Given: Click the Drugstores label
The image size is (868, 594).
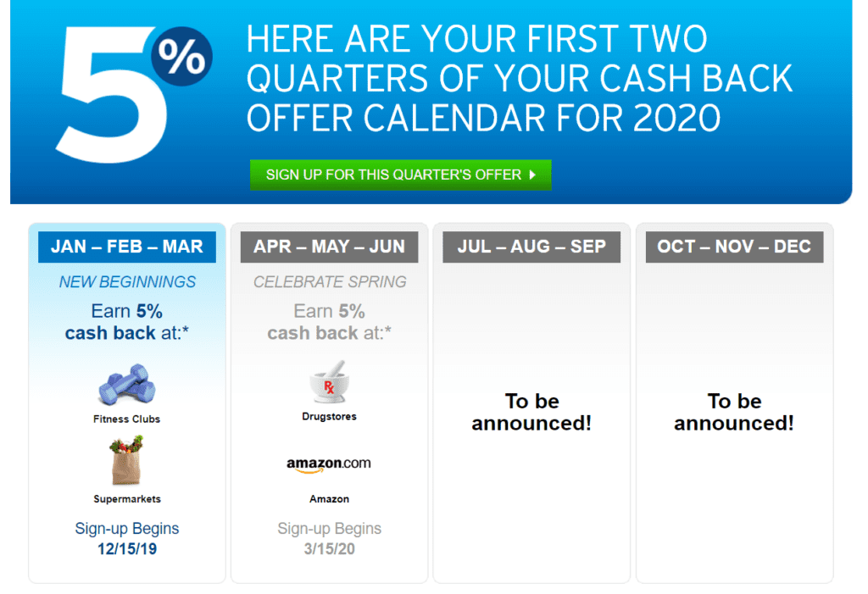Looking at the screenshot, I should (329, 417).
